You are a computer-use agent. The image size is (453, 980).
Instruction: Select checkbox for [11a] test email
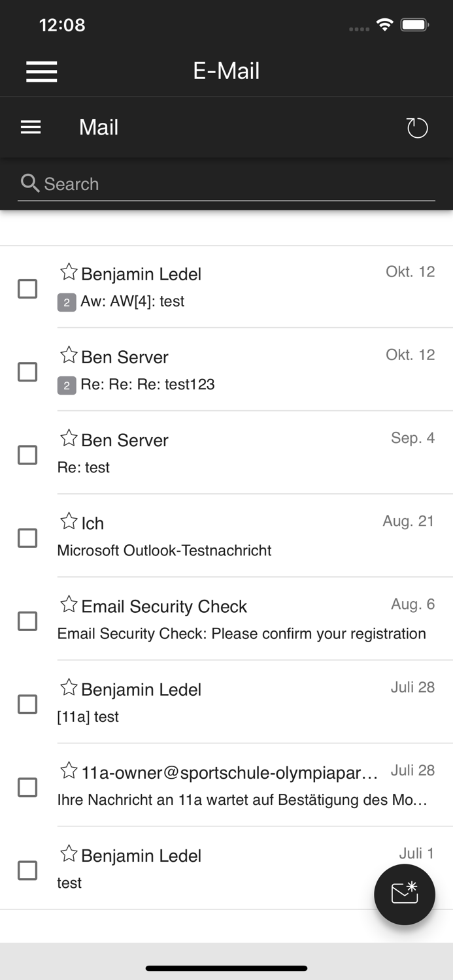coord(27,704)
